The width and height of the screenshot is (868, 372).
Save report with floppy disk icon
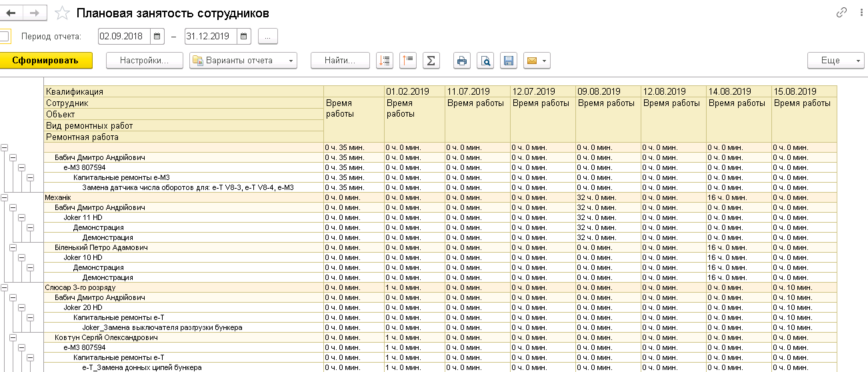[509, 61]
